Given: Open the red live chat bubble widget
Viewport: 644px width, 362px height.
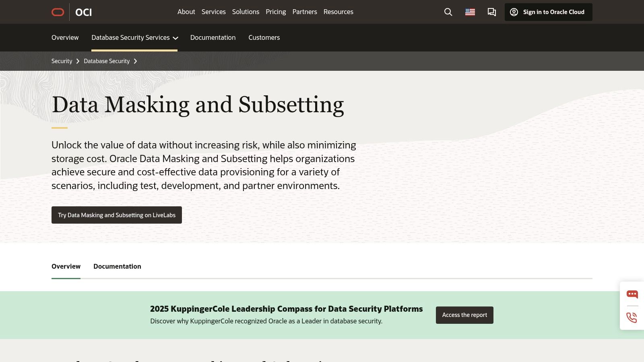Looking at the screenshot, I should (632, 294).
